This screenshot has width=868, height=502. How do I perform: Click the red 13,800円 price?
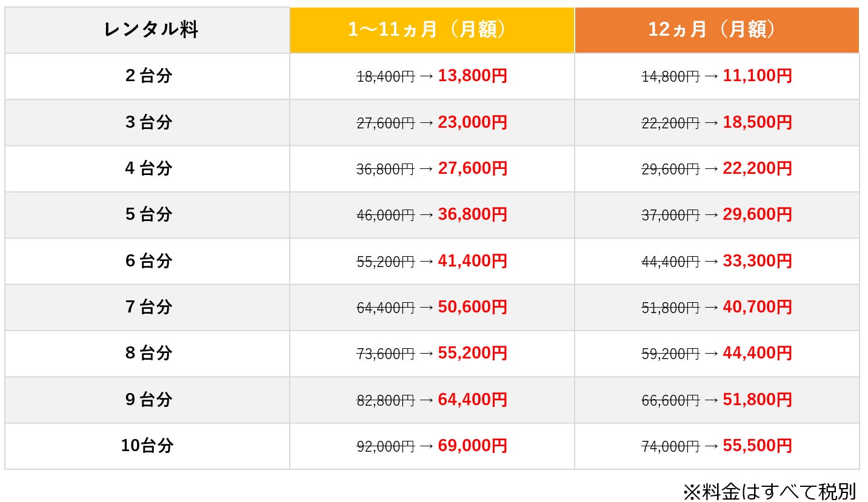[x=472, y=76]
